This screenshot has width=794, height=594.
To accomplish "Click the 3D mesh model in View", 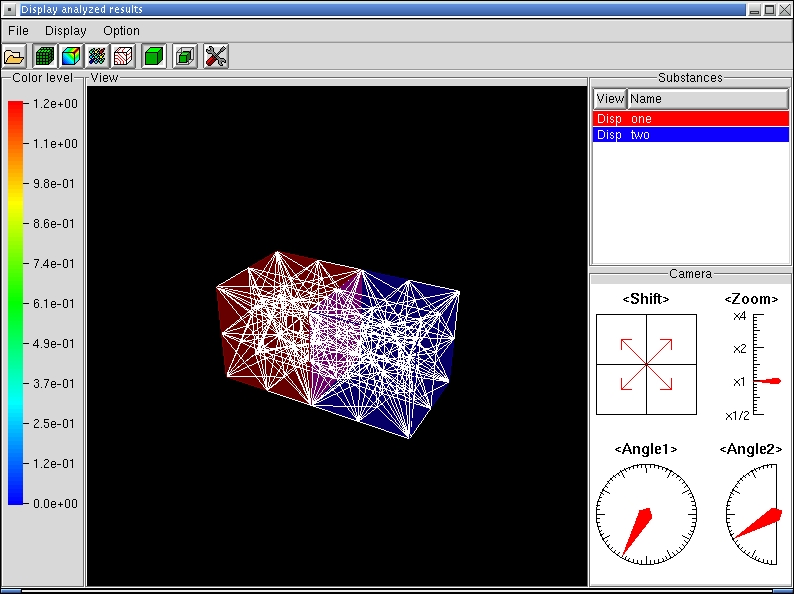I will [x=338, y=344].
